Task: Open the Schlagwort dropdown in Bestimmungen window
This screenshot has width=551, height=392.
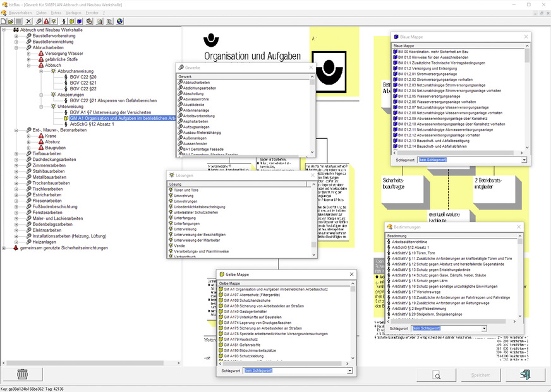Action: point(484,328)
